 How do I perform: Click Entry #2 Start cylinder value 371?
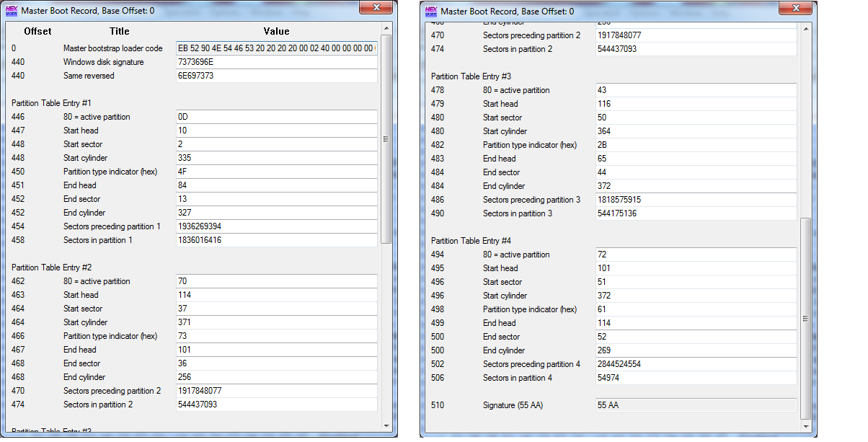pyautogui.click(x=276, y=322)
